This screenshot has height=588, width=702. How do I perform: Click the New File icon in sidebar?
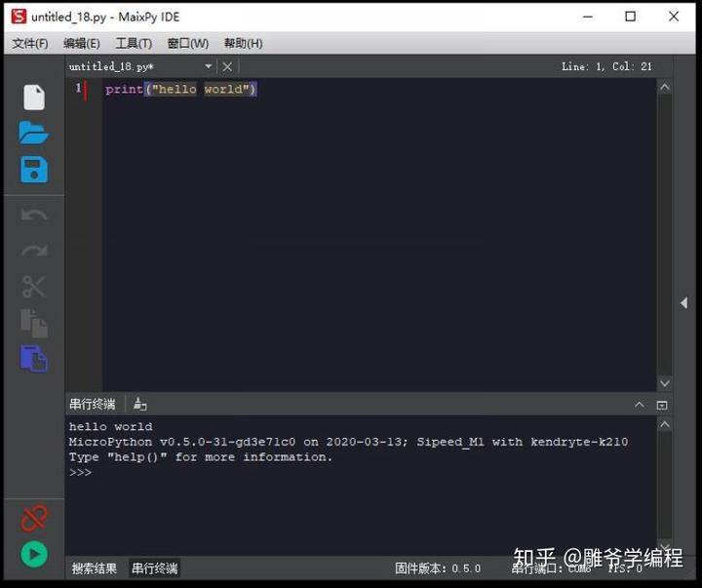pyautogui.click(x=34, y=98)
